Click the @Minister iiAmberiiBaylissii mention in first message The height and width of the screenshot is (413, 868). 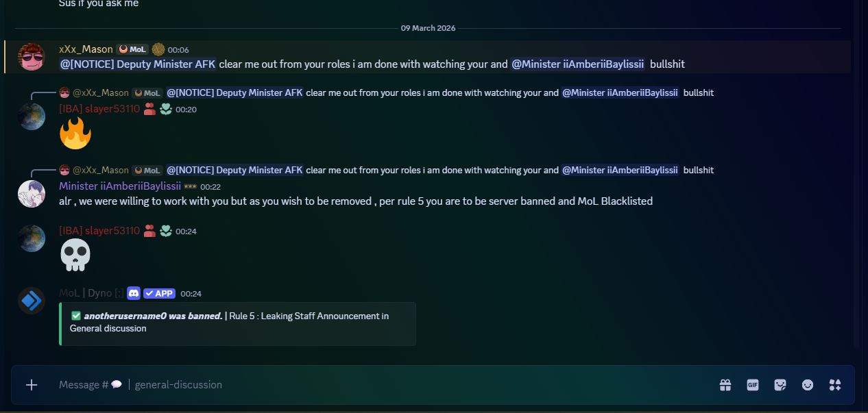pyautogui.click(x=577, y=64)
